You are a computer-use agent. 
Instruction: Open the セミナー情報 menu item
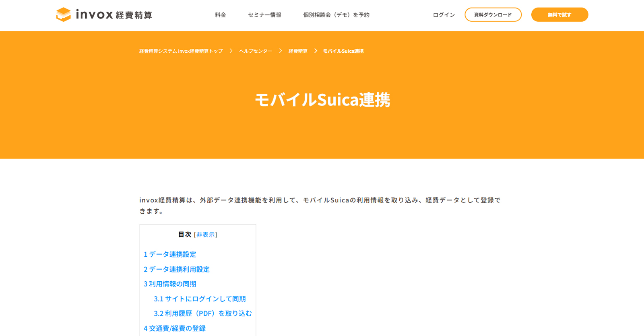(264, 15)
